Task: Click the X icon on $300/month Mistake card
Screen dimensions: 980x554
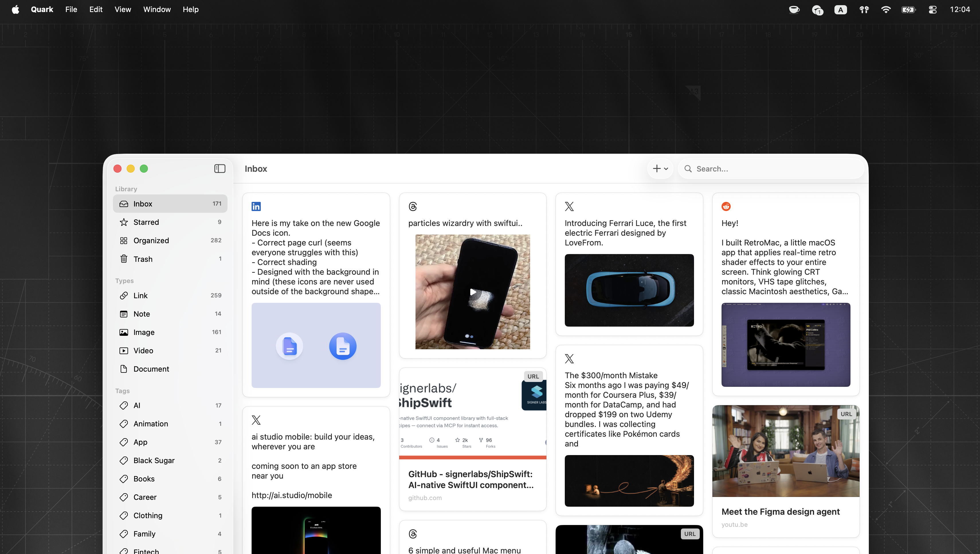Action: point(569,359)
